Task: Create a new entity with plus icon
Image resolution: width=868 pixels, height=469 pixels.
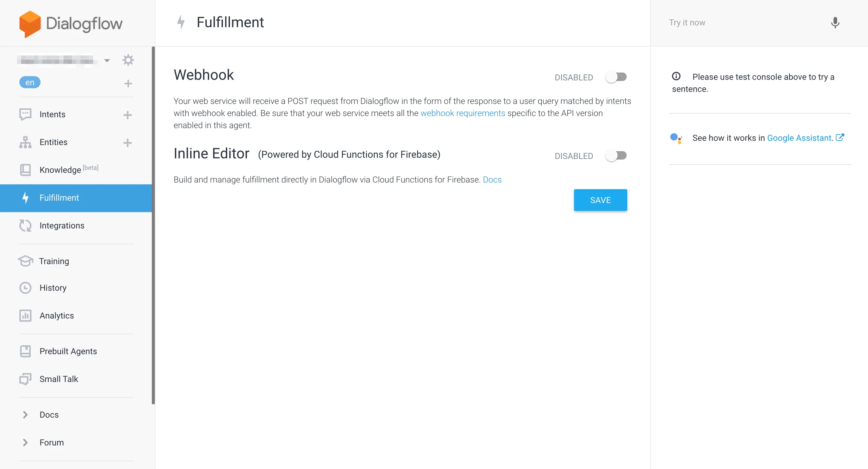Action: click(x=127, y=143)
